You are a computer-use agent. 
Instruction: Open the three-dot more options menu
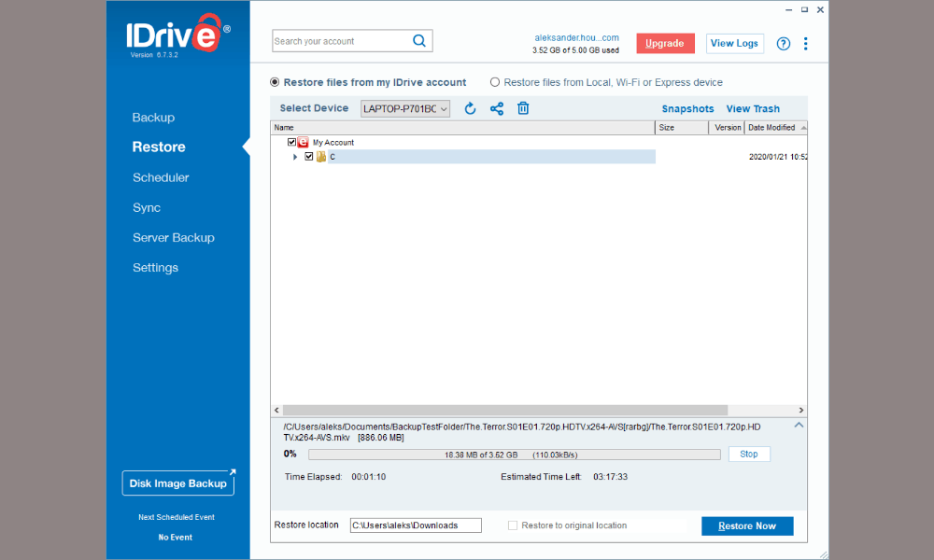click(806, 44)
